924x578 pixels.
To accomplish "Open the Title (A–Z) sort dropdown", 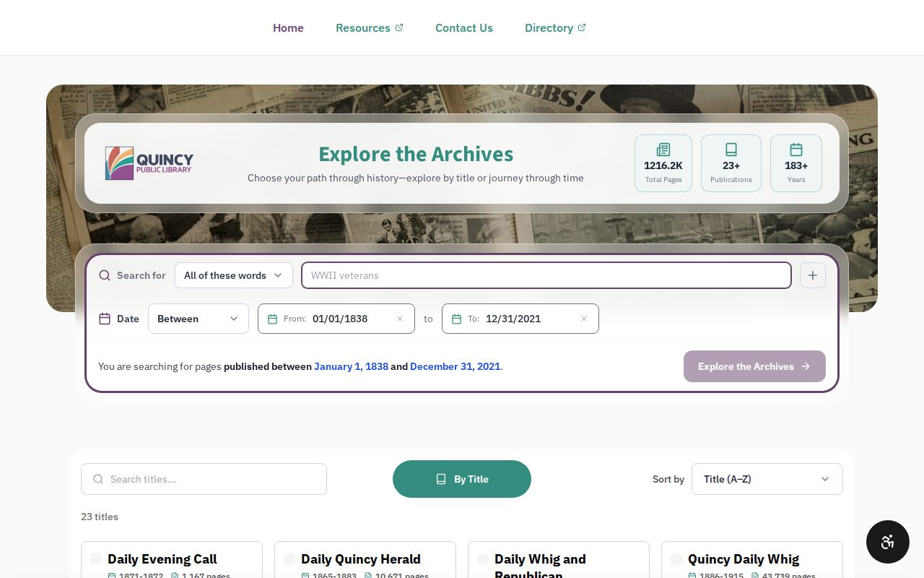I will (x=767, y=479).
